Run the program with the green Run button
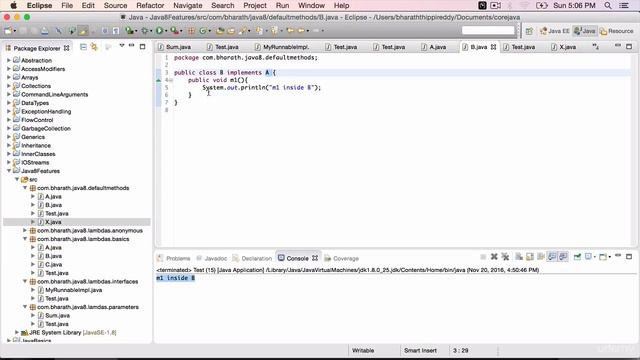This screenshot has height=360, width=640. (160, 31)
